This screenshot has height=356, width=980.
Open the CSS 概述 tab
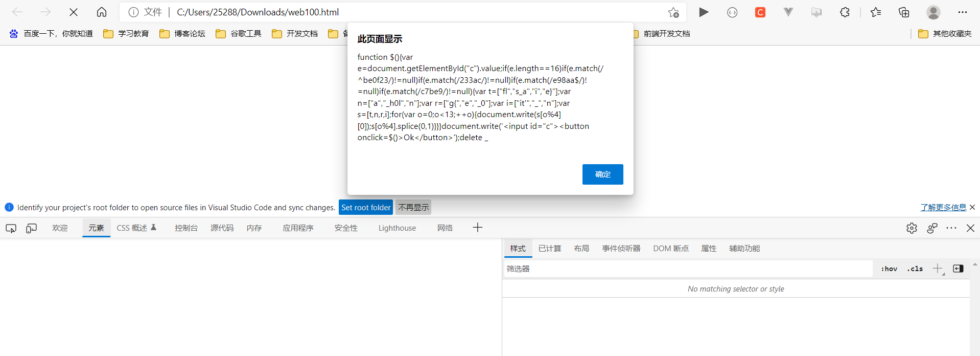coord(136,228)
